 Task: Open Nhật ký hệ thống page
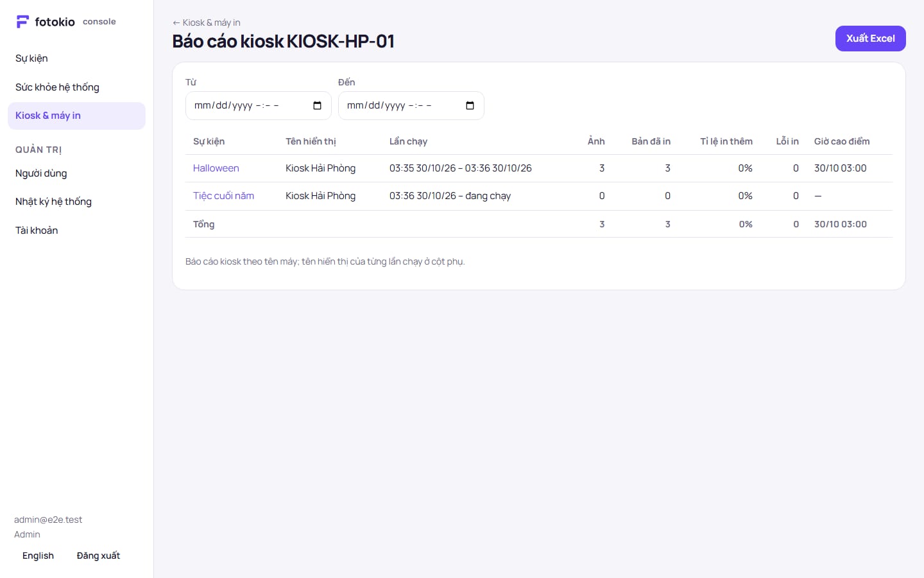tap(76, 202)
